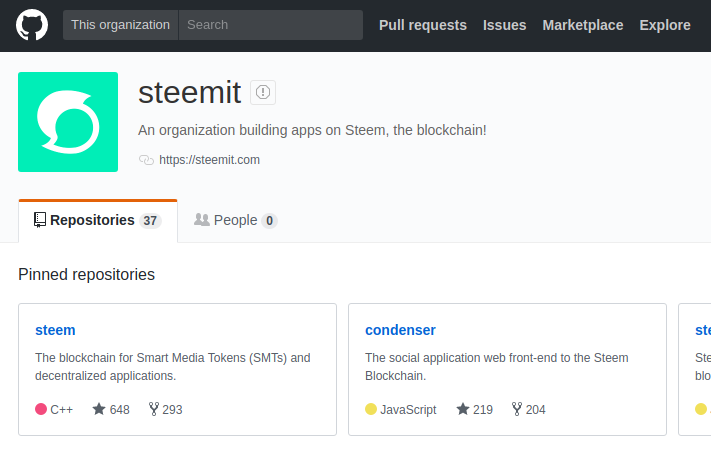Click the star icon on condenser card
The width and height of the screenshot is (711, 455).
pos(463,409)
